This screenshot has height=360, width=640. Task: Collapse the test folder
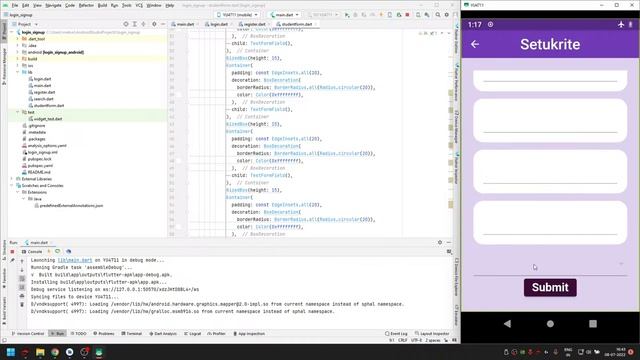(x=18, y=112)
